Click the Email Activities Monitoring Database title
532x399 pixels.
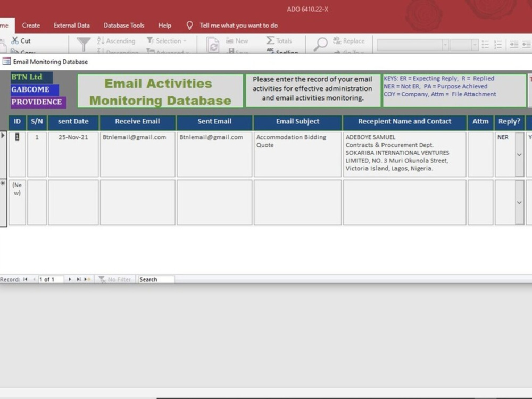tap(160, 92)
